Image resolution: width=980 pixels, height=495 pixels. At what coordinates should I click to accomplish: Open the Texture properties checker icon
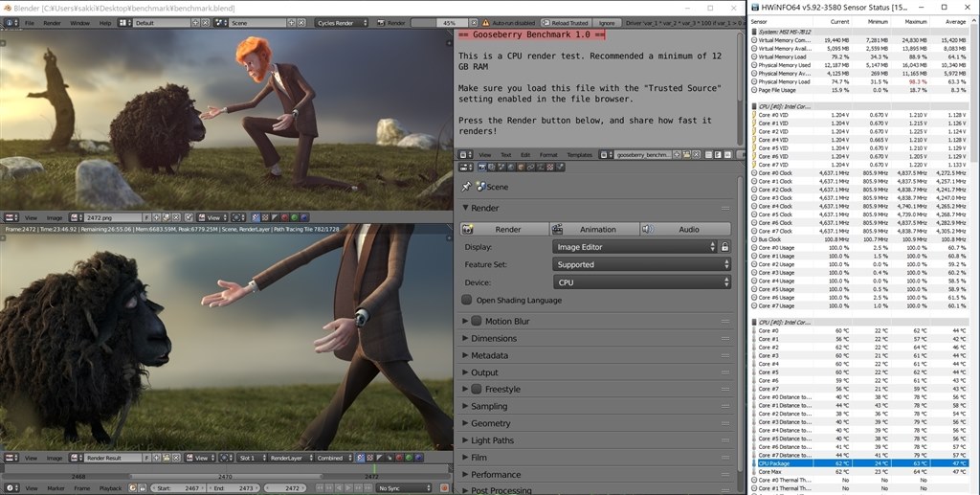pyautogui.click(x=550, y=168)
